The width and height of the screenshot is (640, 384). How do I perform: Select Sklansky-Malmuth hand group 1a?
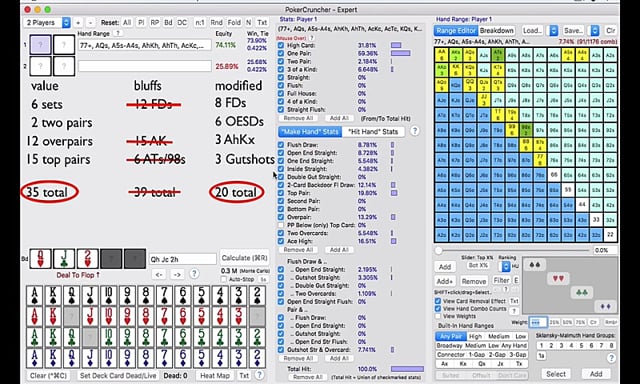tap(541, 356)
